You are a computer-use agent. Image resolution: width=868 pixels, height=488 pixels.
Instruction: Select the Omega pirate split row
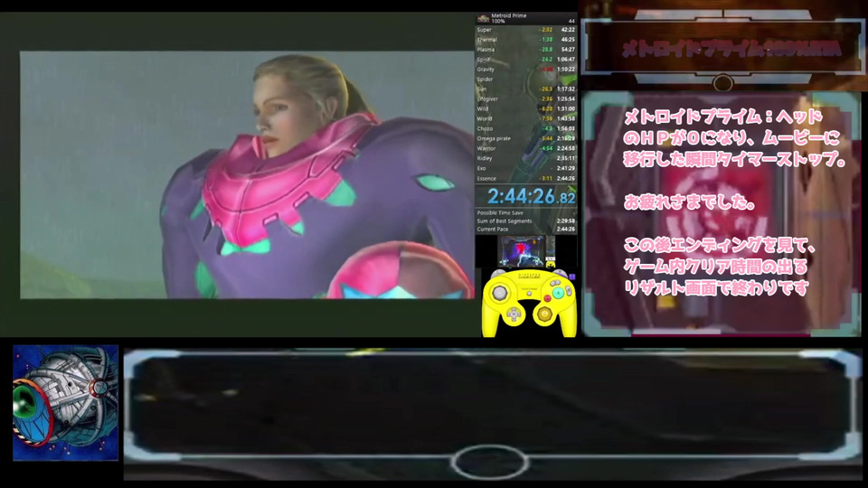[x=526, y=139]
